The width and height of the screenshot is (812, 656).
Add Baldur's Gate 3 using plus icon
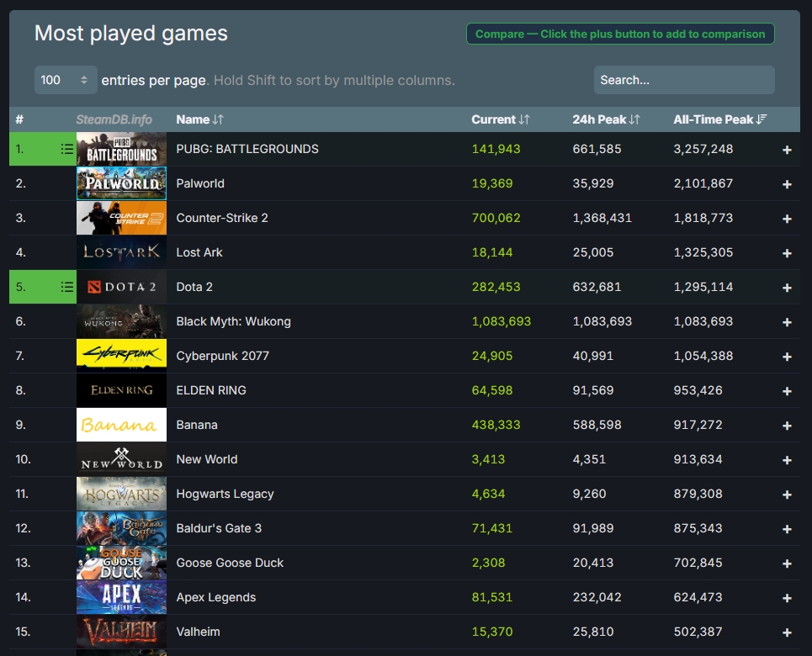coord(787,529)
